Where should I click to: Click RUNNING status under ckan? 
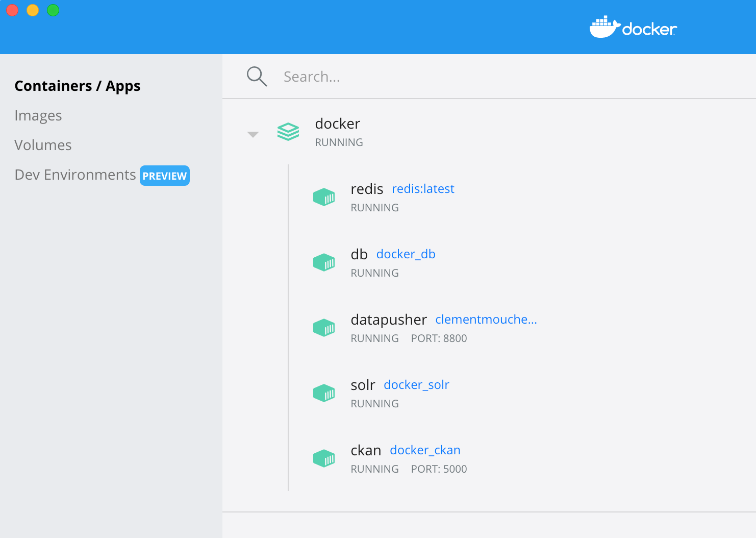(375, 469)
